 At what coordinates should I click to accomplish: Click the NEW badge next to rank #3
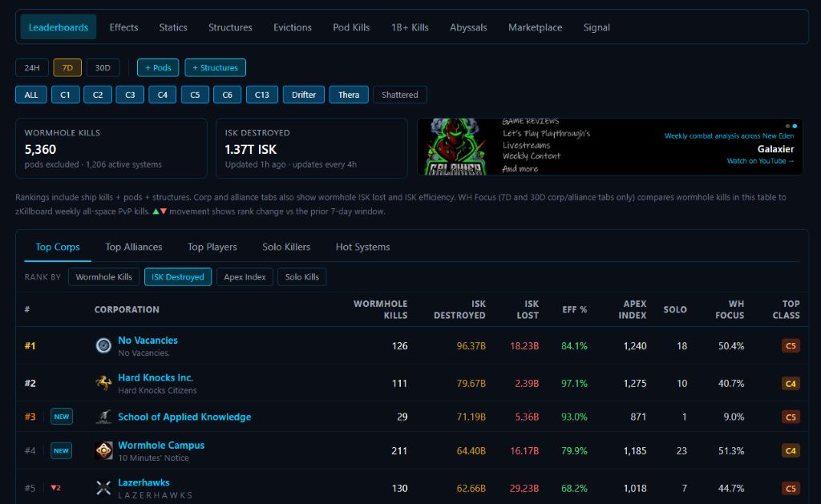pos(61,417)
